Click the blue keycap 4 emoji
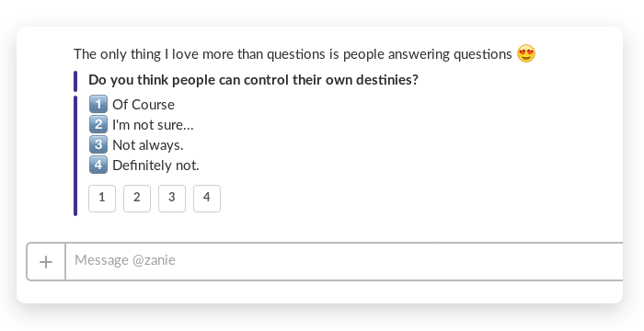This screenshot has height=331, width=644. [x=98, y=165]
